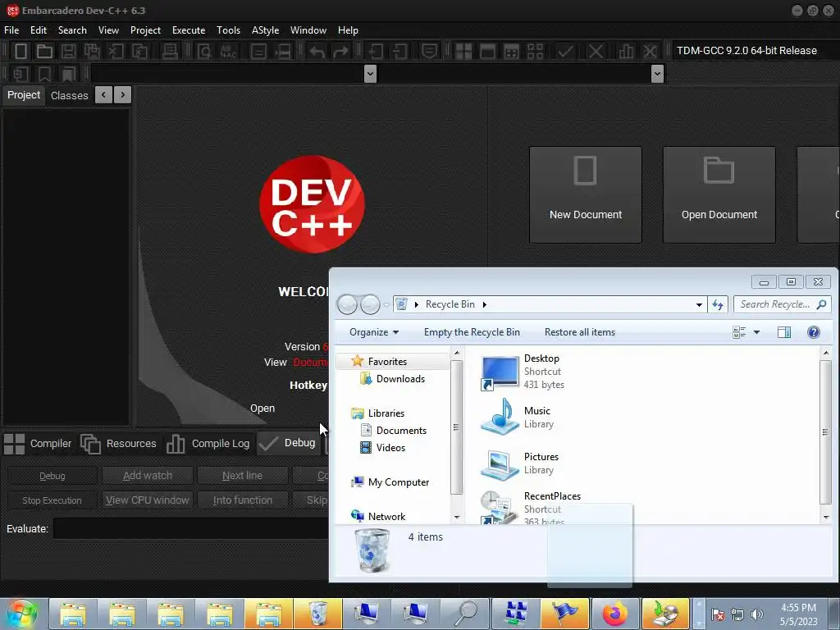Viewport: 840px width, 630px height.
Task: Click the Replace text toolbar icon
Action: click(228, 52)
